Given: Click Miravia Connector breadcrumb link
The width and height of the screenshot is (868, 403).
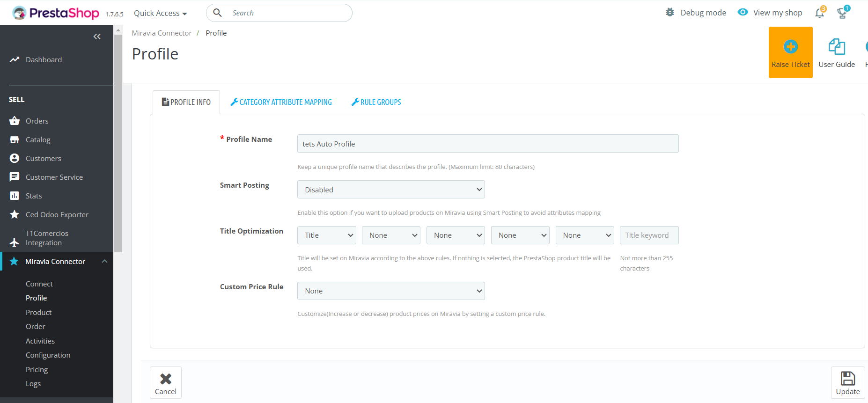Looking at the screenshot, I should tap(162, 33).
